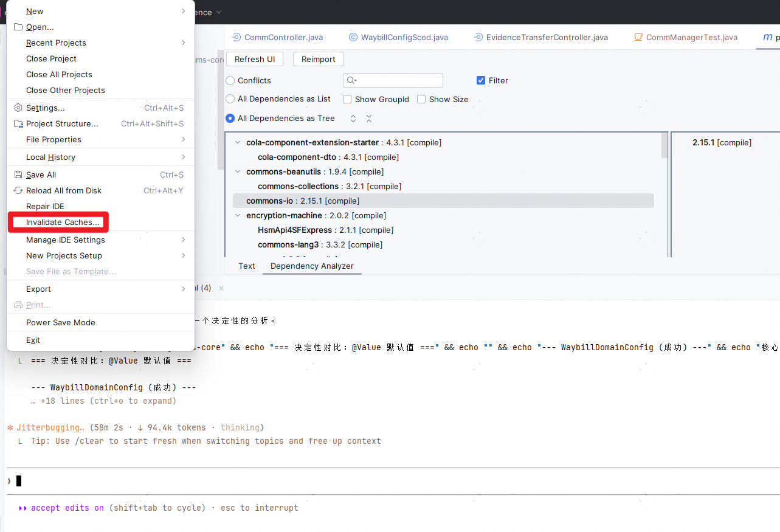780x532 pixels.
Task: Collapse the commons-beanutils tree node
Action: [x=237, y=171]
